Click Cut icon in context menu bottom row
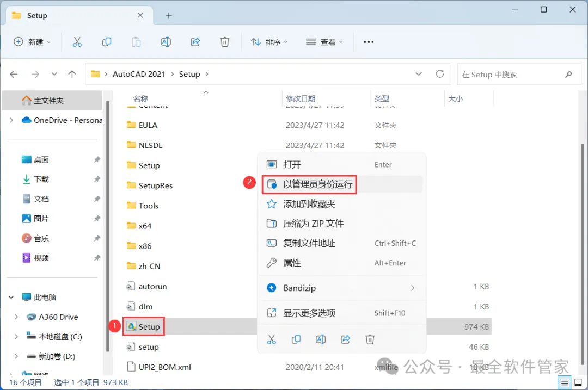The width and height of the screenshot is (588, 390). click(x=272, y=339)
